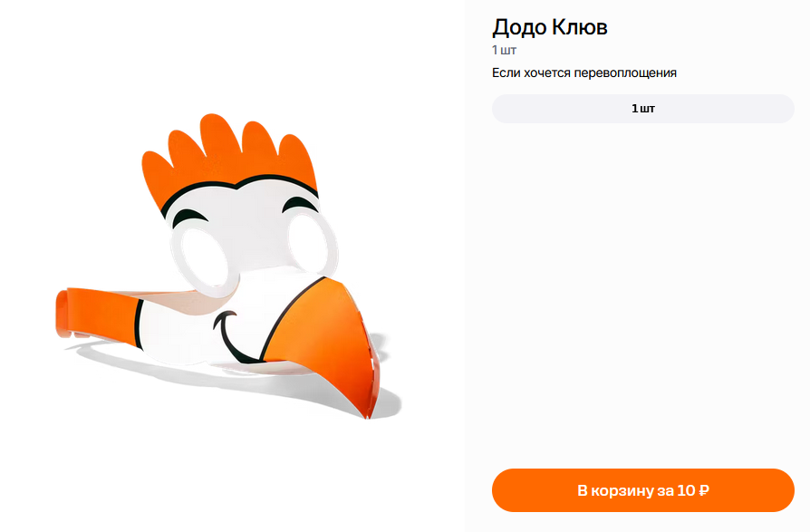Click the left black eyebrow on the mask
The height and width of the screenshot is (532, 810).
click(189, 218)
